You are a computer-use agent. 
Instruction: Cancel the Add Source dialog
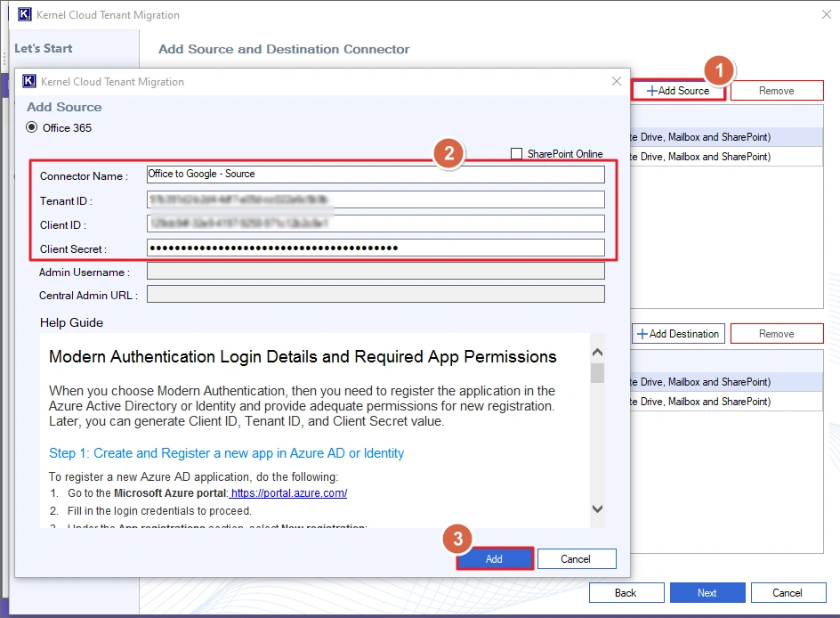point(577,558)
